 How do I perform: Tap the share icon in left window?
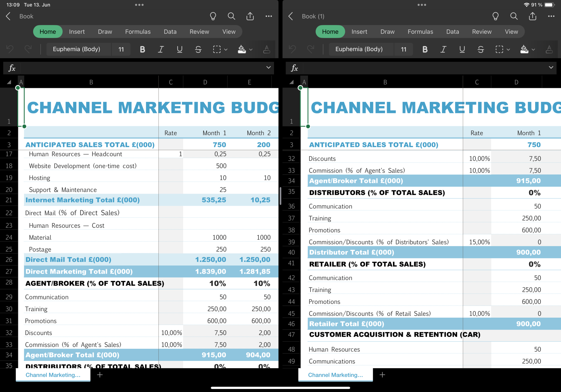pyautogui.click(x=250, y=16)
